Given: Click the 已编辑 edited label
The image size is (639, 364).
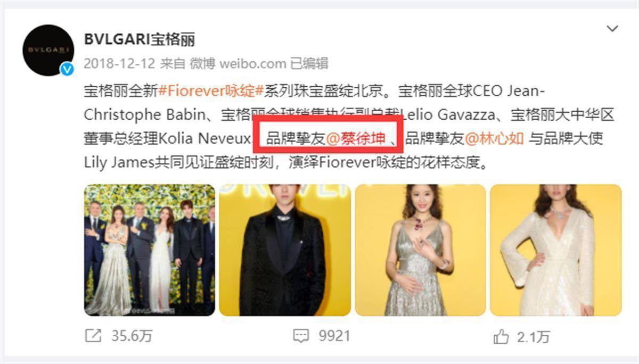Looking at the screenshot, I should click(x=309, y=64).
